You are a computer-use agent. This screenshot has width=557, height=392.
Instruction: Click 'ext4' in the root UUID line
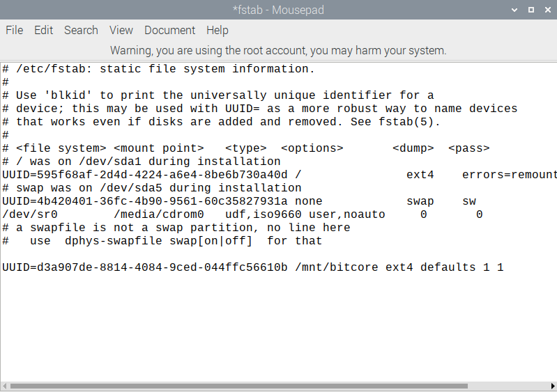tap(420, 175)
